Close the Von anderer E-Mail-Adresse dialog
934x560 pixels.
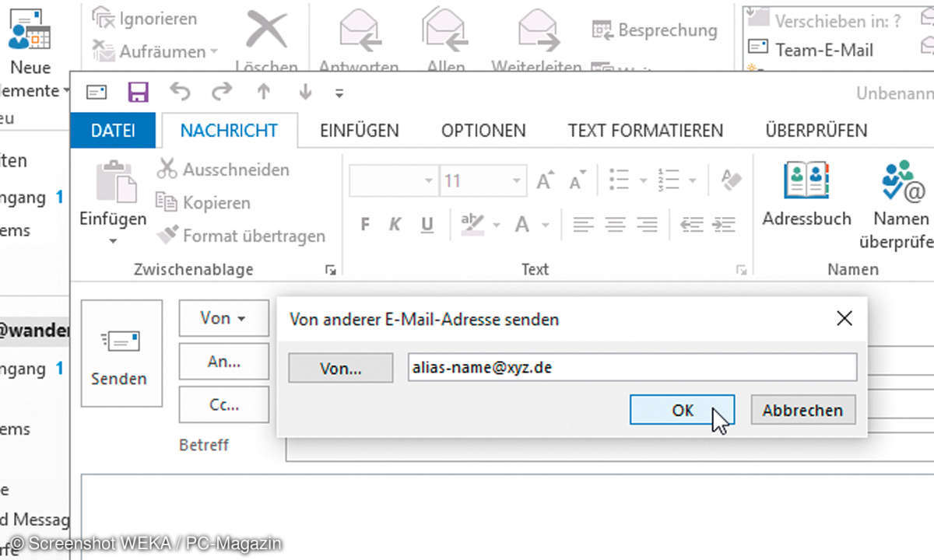843,319
